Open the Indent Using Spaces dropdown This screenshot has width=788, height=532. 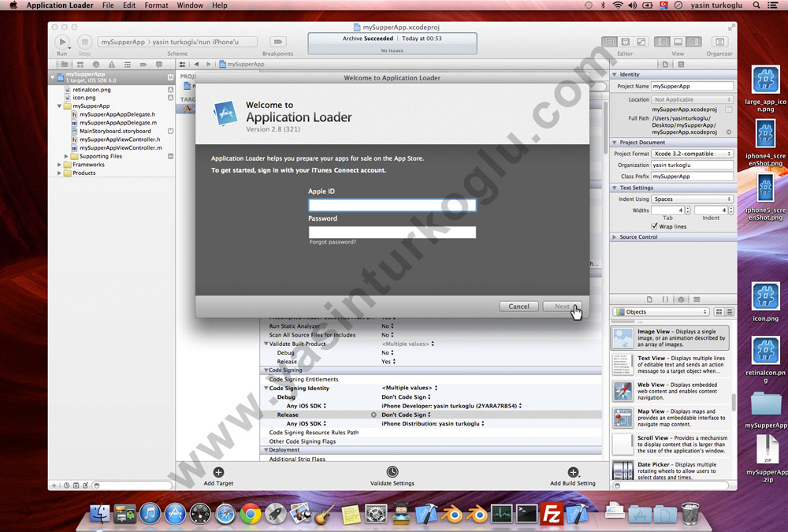[x=692, y=199]
